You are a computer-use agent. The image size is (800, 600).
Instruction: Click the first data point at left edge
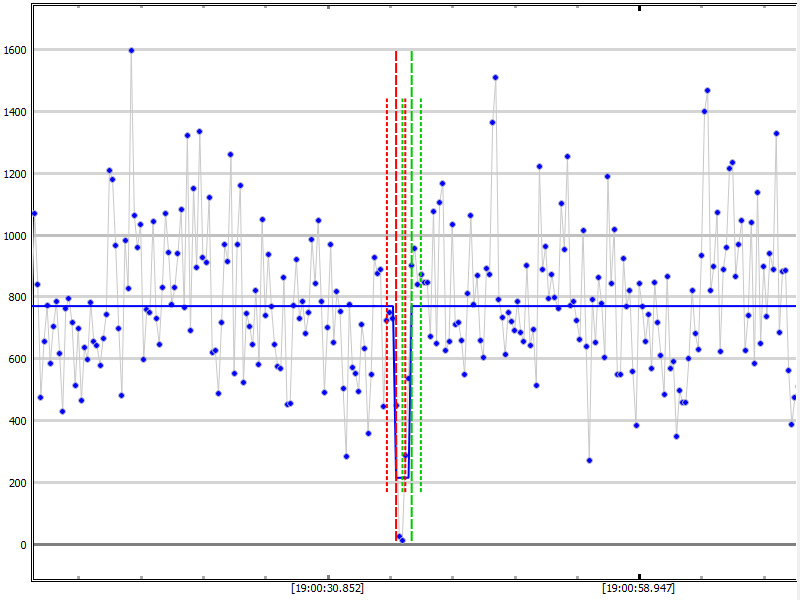pos(34,213)
